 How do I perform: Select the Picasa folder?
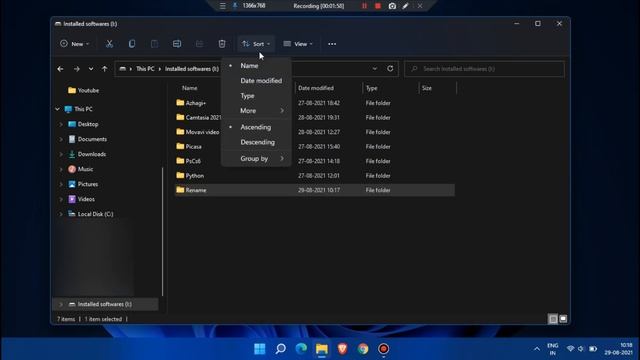pyautogui.click(x=193, y=147)
